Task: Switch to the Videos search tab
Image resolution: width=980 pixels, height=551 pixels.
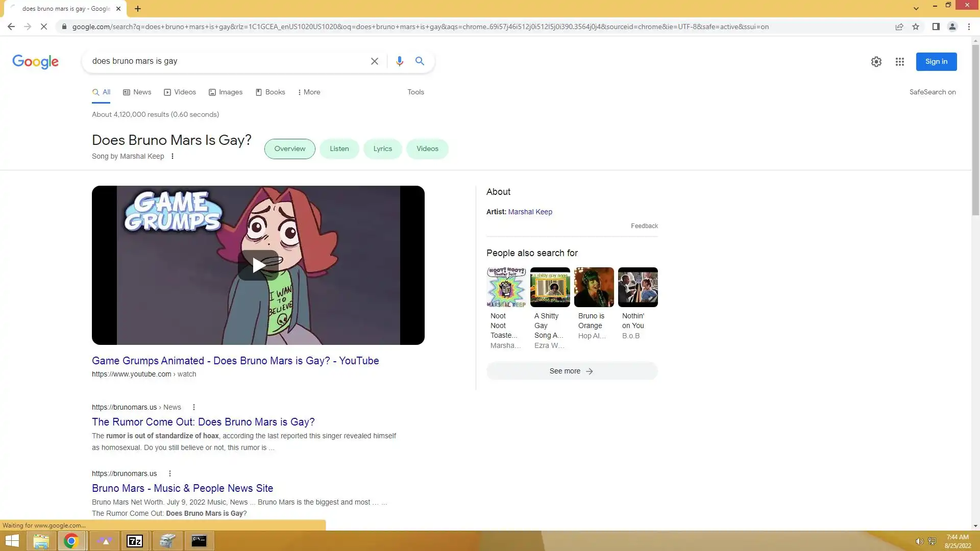Action: coord(180,92)
